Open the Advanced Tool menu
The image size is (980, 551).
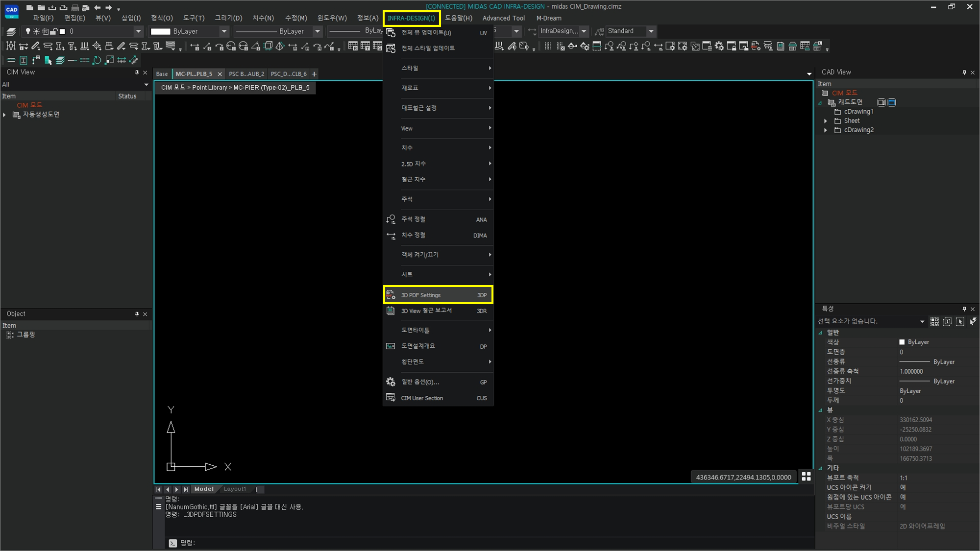tap(503, 18)
